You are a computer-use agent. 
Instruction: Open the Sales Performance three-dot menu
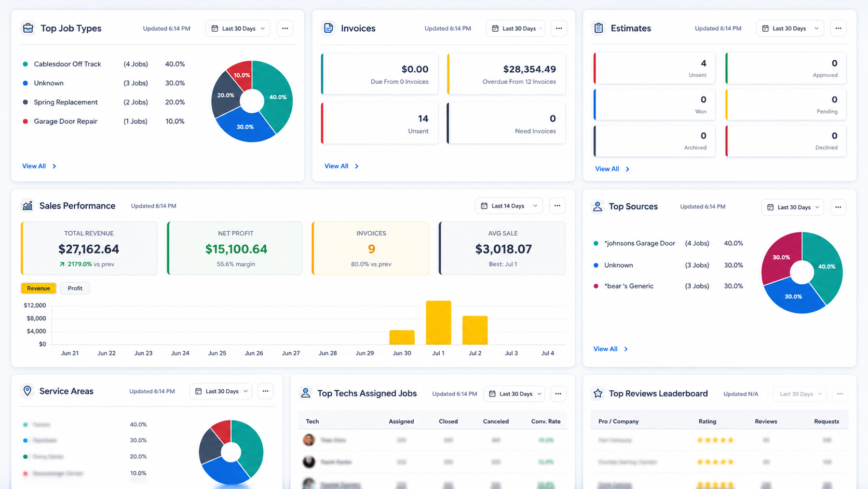(557, 206)
